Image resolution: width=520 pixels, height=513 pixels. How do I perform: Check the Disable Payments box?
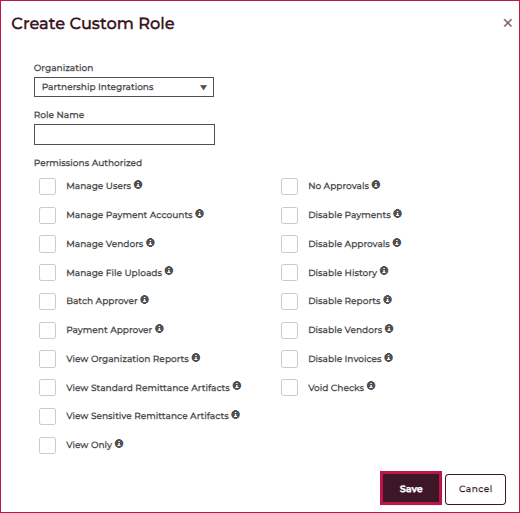pyautogui.click(x=289, y=215)
